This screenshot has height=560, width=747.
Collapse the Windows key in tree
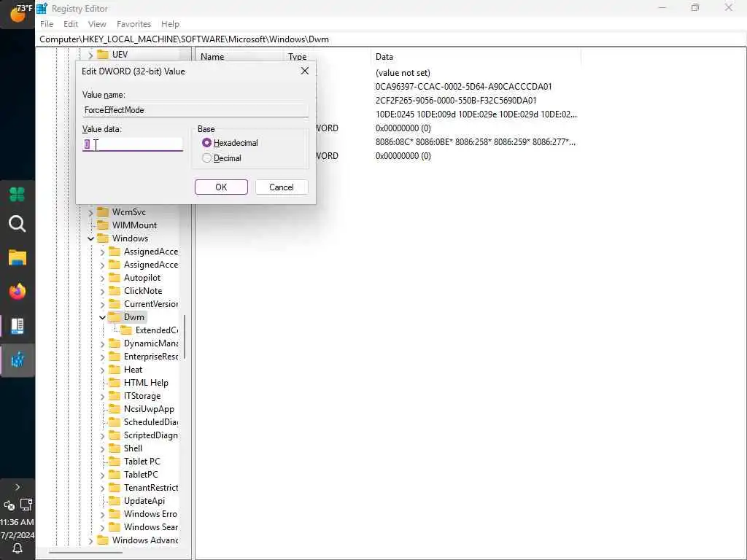click(90, 238)
